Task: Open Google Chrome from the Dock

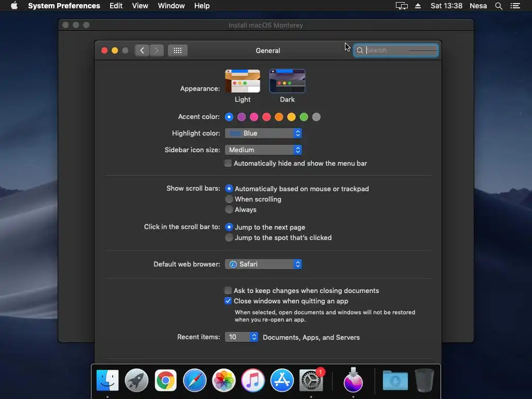Action: (166, 380)
